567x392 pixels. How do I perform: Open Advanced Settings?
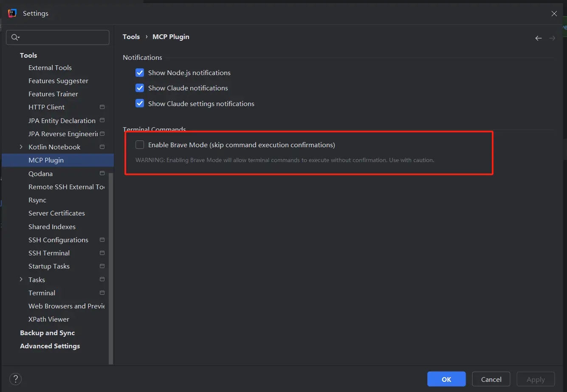click(x=50, y=346)
